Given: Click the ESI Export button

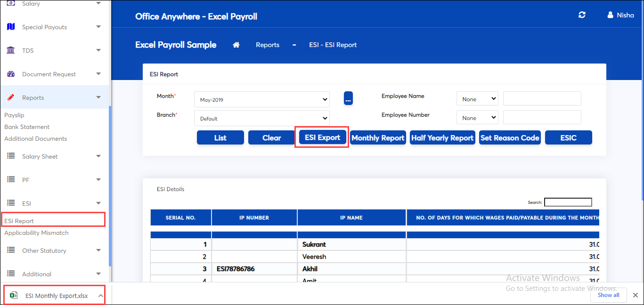Looking at the screenshot, I should pos(323,137).
